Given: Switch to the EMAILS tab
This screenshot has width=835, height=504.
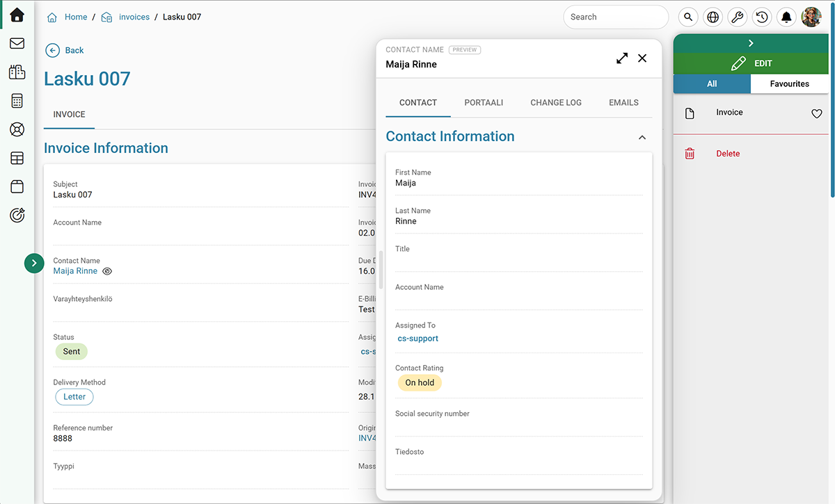Looking at the screenshot, I should [x=623, y=103].
